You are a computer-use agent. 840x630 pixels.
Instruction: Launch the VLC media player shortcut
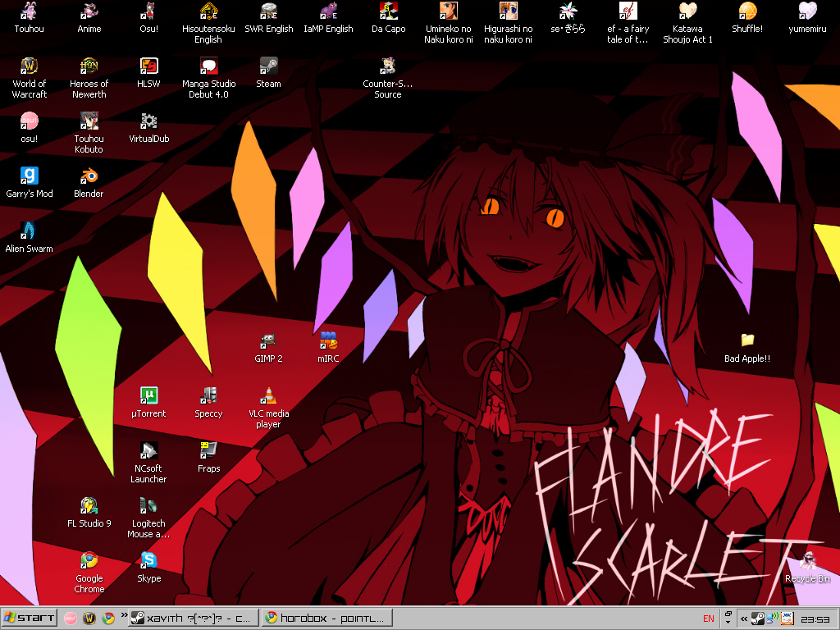click(268, 396)
